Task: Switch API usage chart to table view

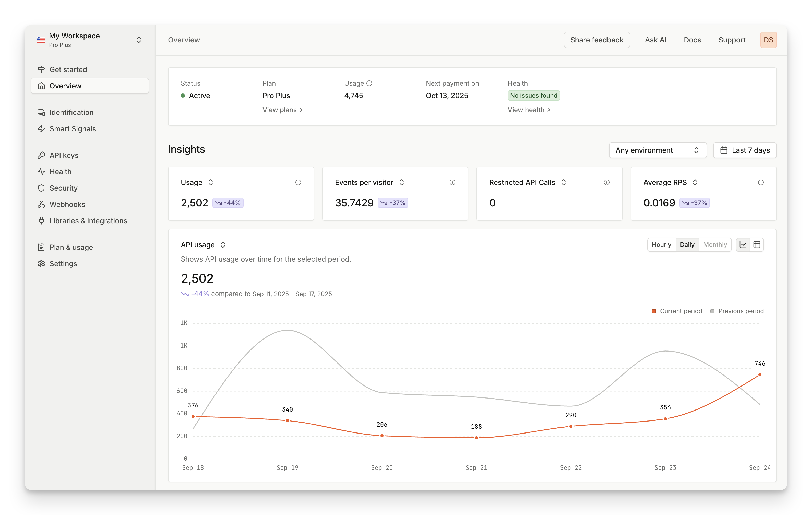Action: pyautogui.click(x=757, y=244)
